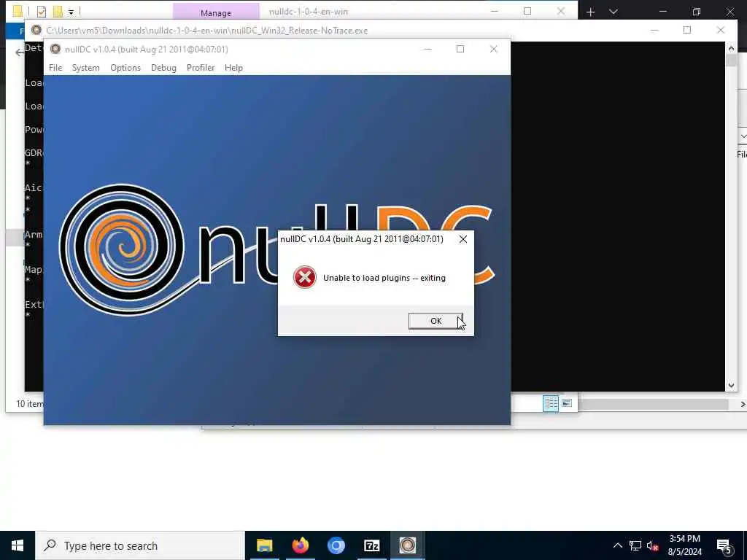Open the Help menu in nullDC

coord(233,68)
